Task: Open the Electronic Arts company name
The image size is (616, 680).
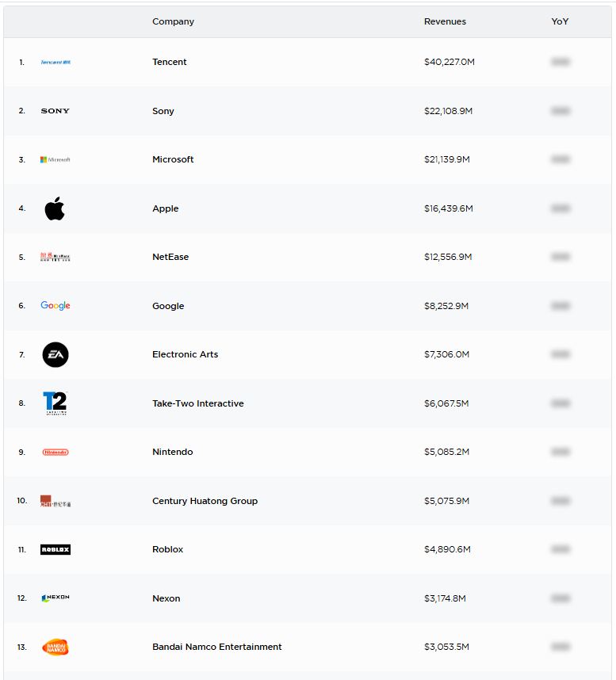Action: (186, 354)
